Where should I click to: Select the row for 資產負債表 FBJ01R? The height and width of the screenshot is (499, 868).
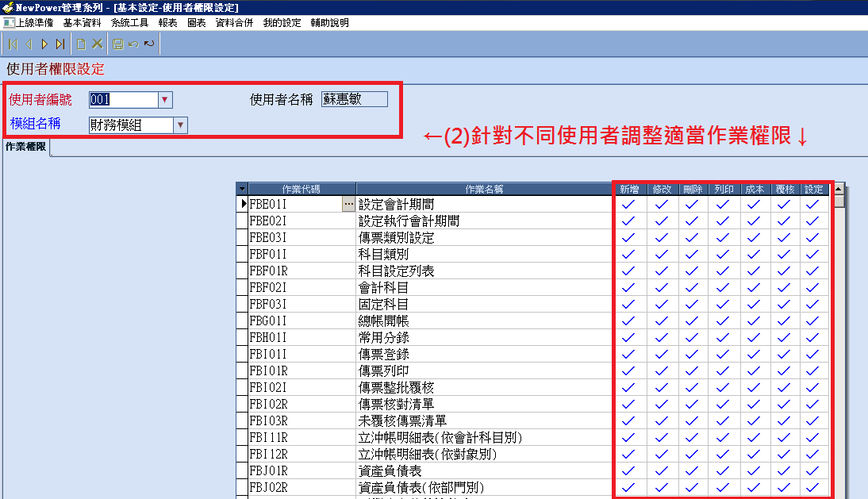[x=301, y=470]
